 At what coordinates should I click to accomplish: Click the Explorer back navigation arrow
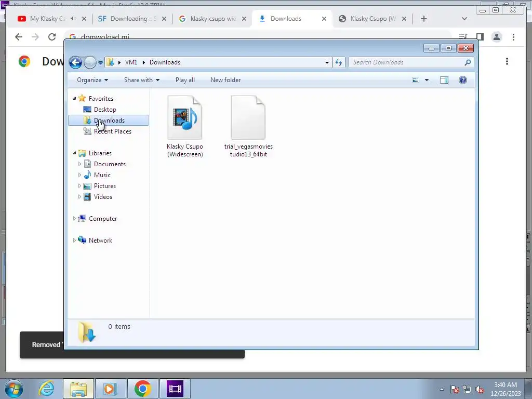[75, 62]
